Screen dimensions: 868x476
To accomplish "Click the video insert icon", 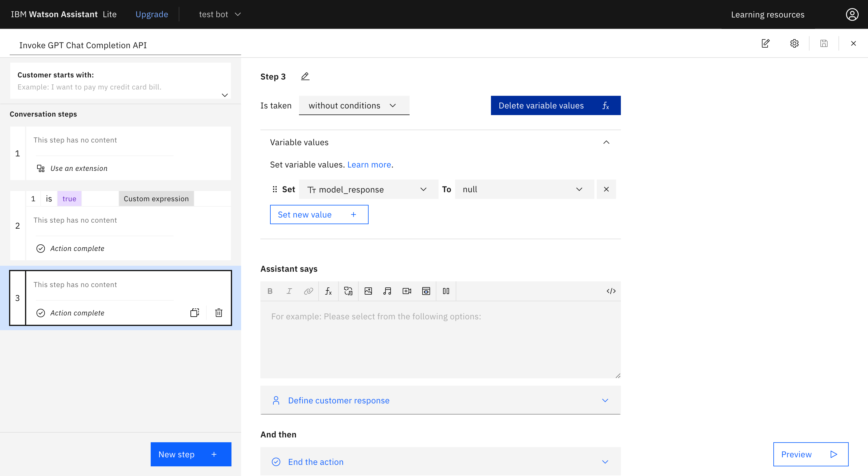I will coord(407,291).
